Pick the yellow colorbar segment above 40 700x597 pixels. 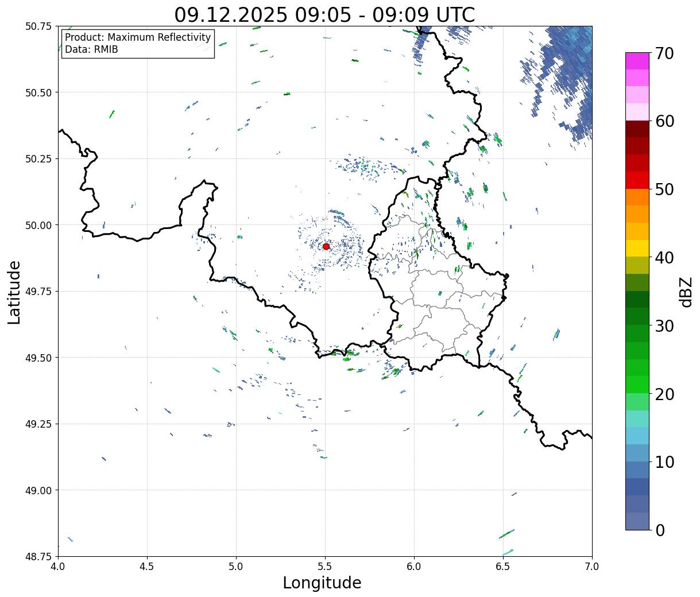pos(637,249)
